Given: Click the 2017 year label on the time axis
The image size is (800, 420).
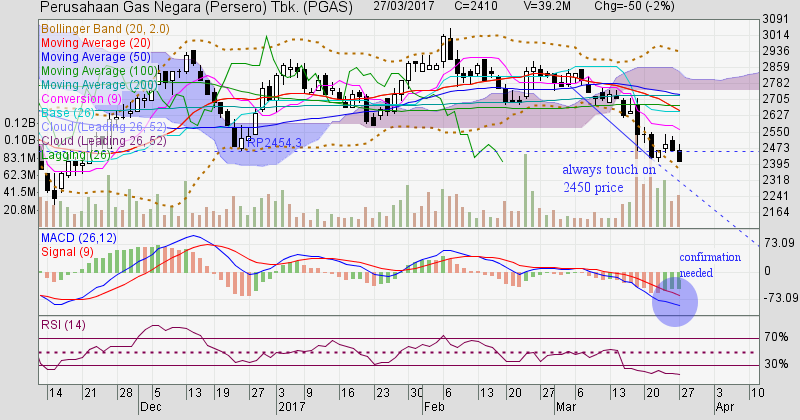Looking at the screenshot, I should [292, 407].
